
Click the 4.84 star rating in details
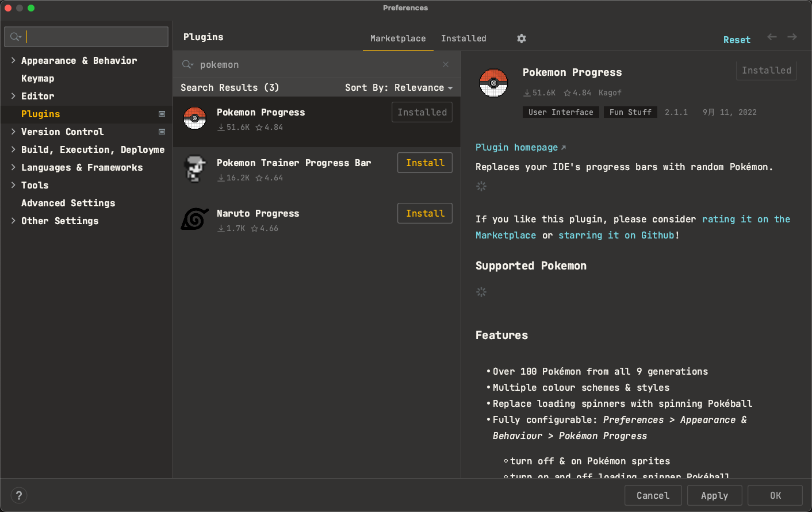[x=577, y=93]
